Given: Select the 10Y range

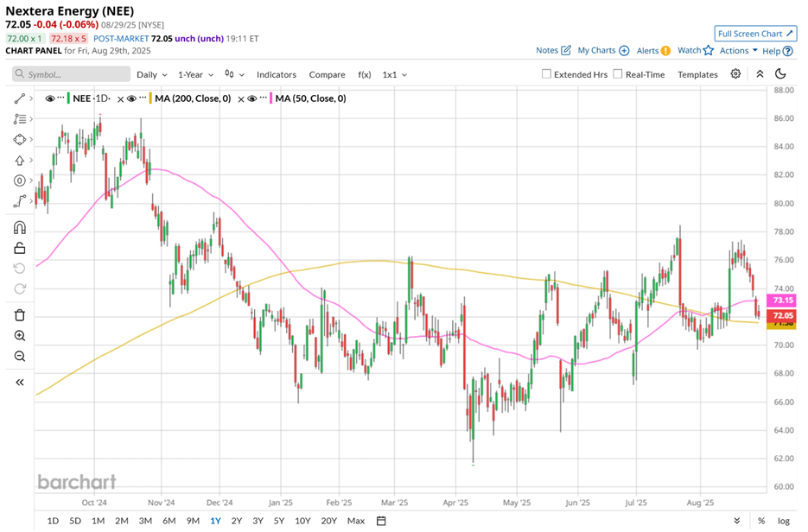Looking at the screenshot, I should point(302,521).
